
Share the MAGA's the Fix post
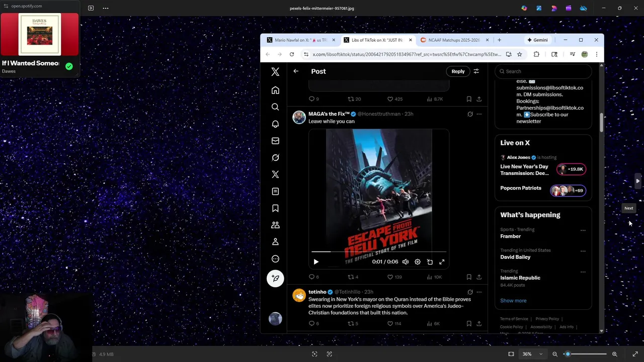click(x=479, y=277)
